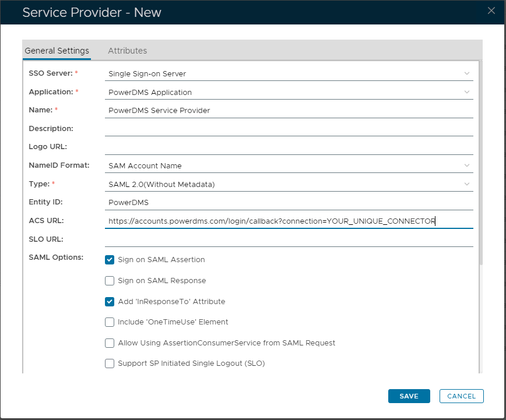
Task: Focus the Description text field
Action: tap(289, 129)
